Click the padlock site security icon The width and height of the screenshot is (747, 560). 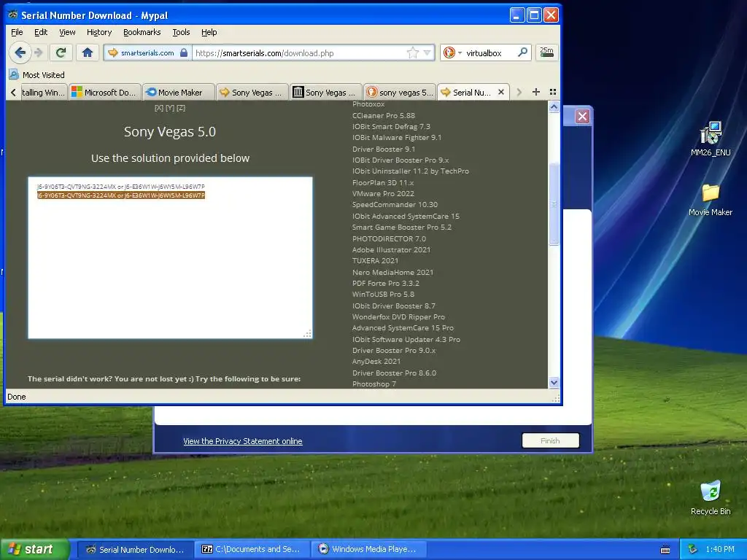184,52
